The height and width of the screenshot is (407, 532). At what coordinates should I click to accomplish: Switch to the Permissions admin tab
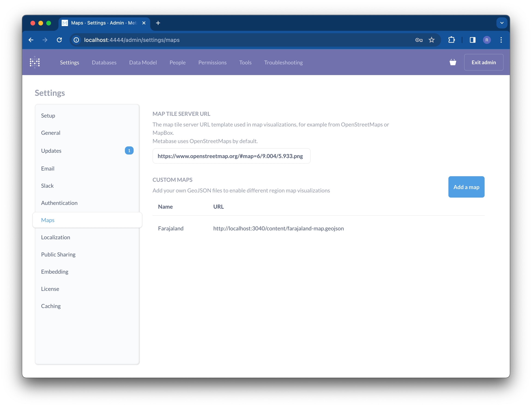(212, 63)
